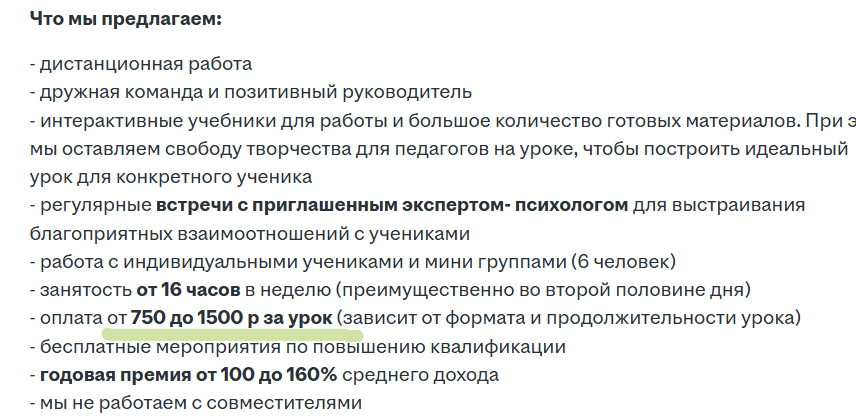856x420 pixels.
Task: Click "(зависит от формата и продолжительности урока)"
Action: 568,318
